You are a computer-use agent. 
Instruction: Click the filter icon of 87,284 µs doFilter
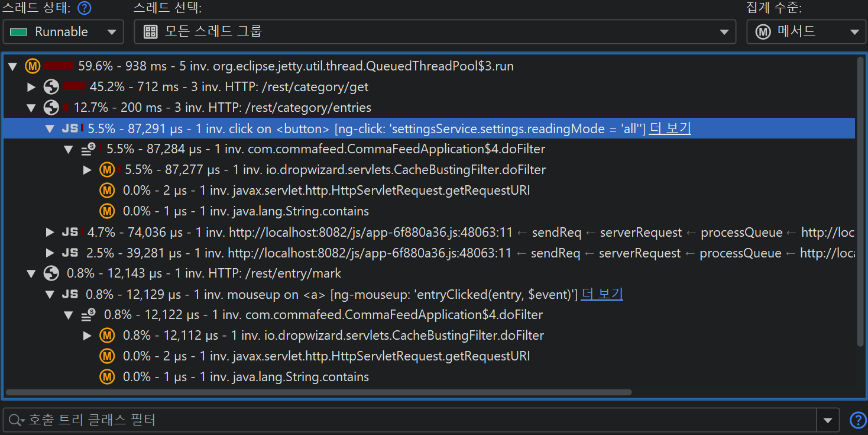tap(88, 149)
